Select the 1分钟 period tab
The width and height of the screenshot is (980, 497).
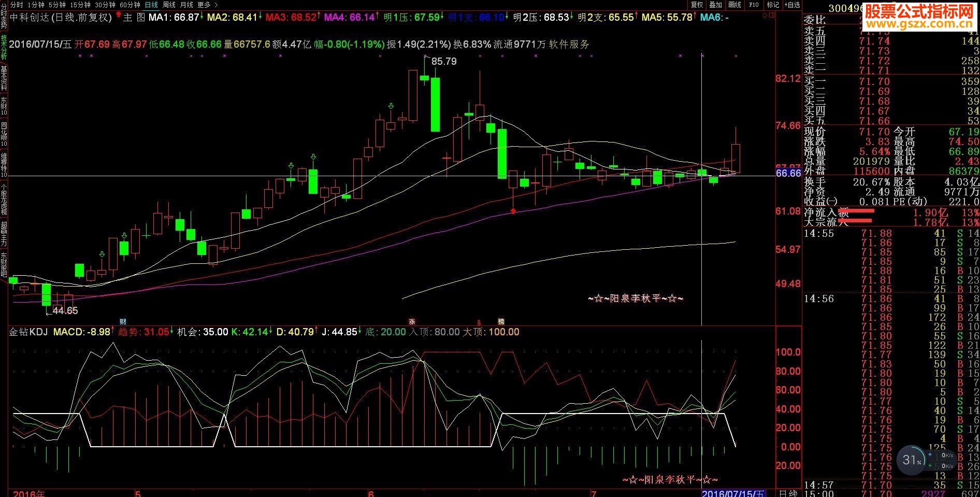36,5
